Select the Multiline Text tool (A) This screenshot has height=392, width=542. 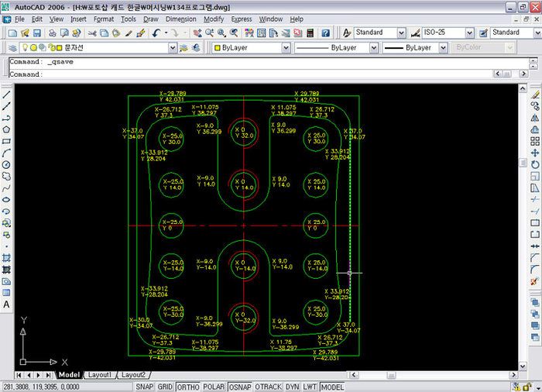pyautogui.click(x=6, y=304)
